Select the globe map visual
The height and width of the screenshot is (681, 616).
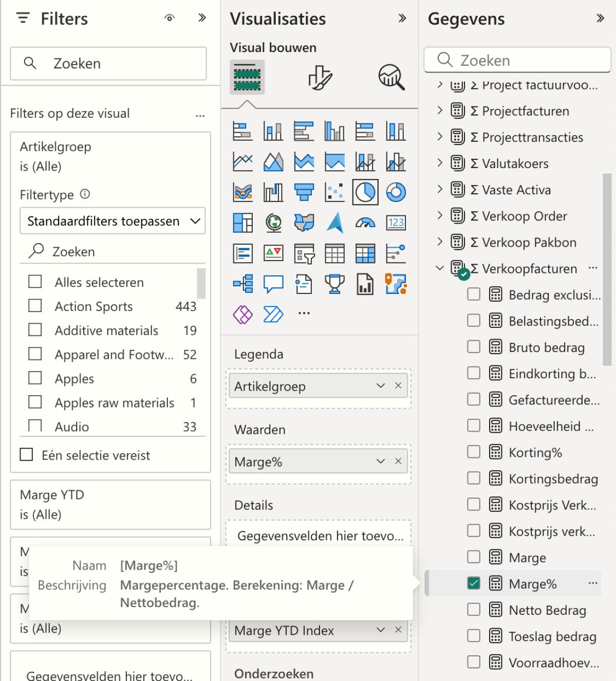(273, 223)
